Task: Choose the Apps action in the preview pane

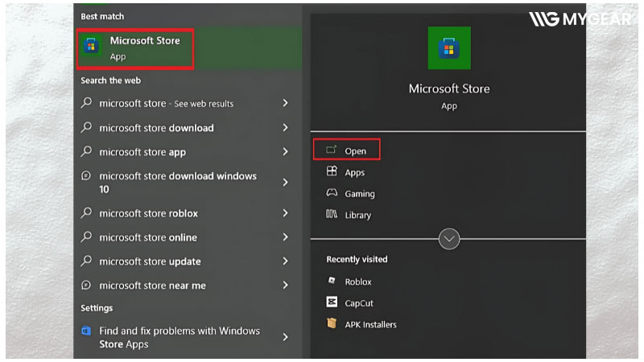Action: pos(346,172)
